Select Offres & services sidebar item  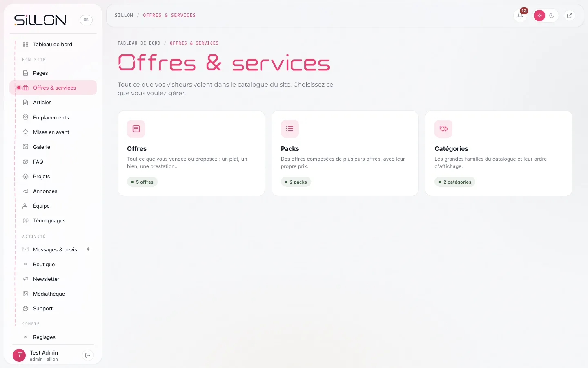pyautogui.click(x=53, y=88)
